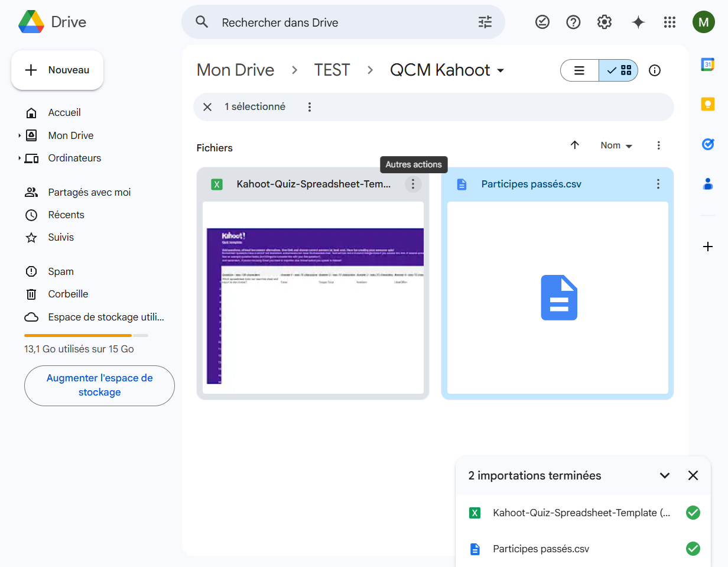Close the imports notification panel
The height and width of the screenshot is (567, 728).
693,475
